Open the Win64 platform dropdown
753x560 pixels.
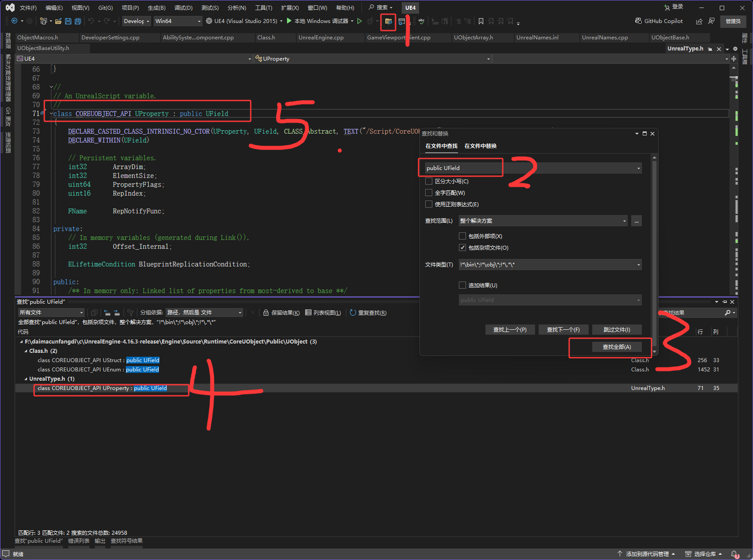(178, 21)
